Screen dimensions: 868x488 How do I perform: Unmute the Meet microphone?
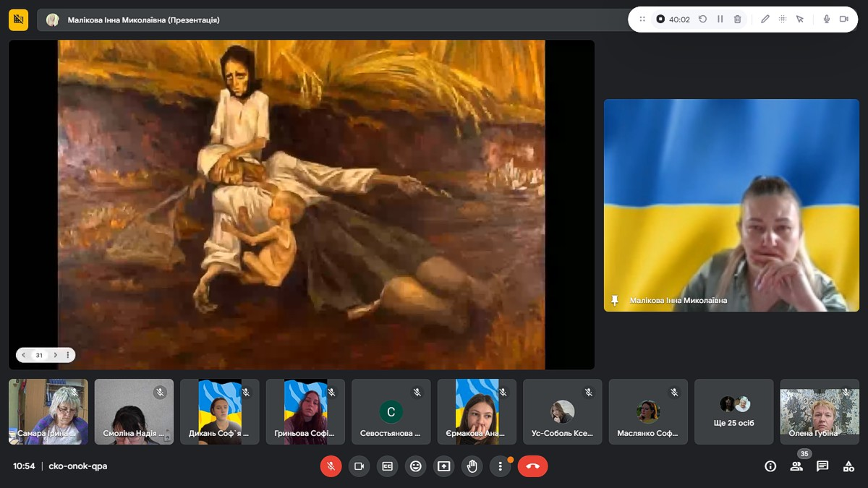click(331, 466)
